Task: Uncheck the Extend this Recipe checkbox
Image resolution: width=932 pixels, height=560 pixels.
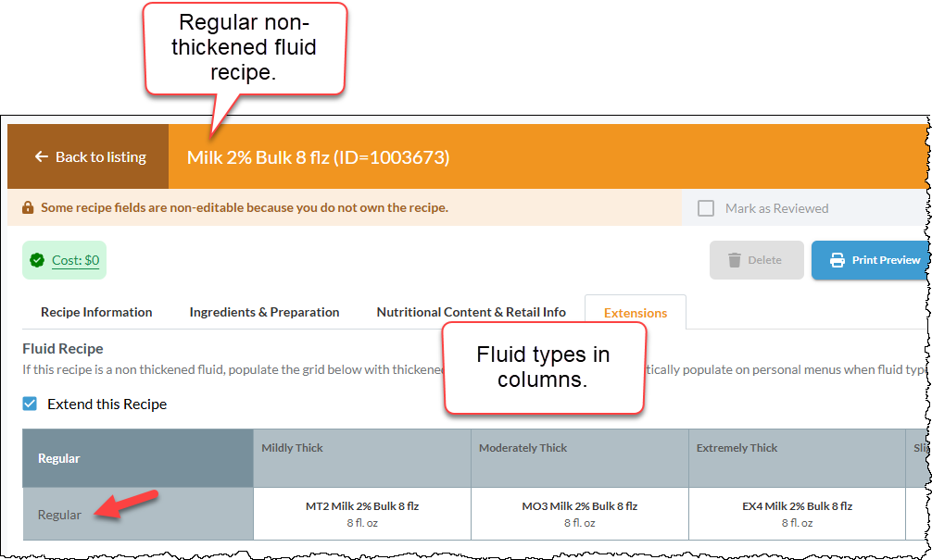Action: [30, 404]
